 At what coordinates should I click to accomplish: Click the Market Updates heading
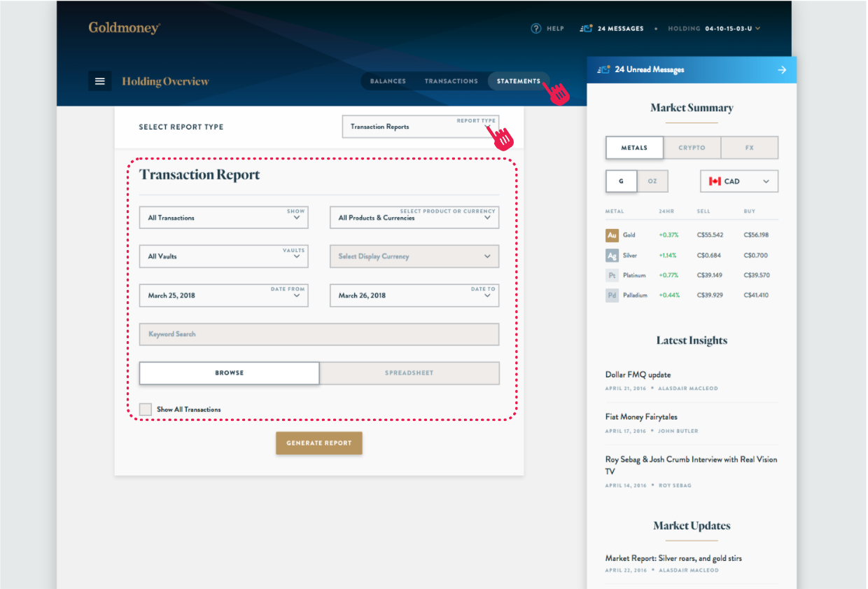point(692,526)
